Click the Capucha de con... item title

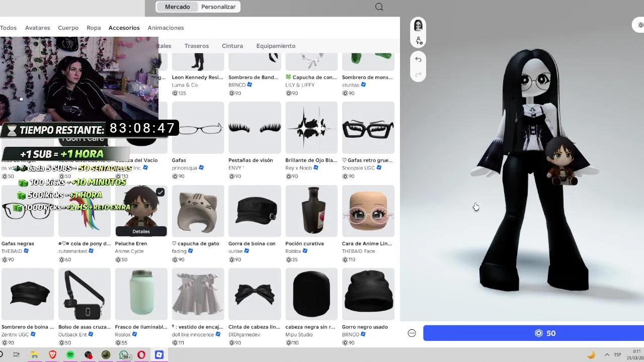click(311, 77)
